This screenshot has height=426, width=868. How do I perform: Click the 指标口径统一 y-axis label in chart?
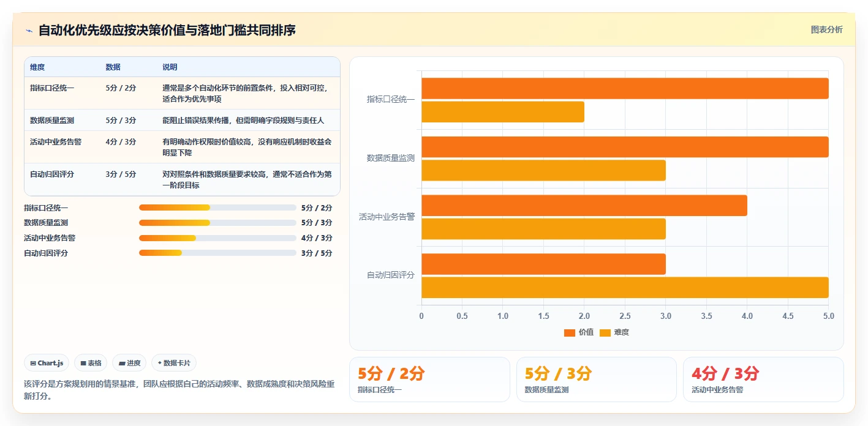pos(391,99)
